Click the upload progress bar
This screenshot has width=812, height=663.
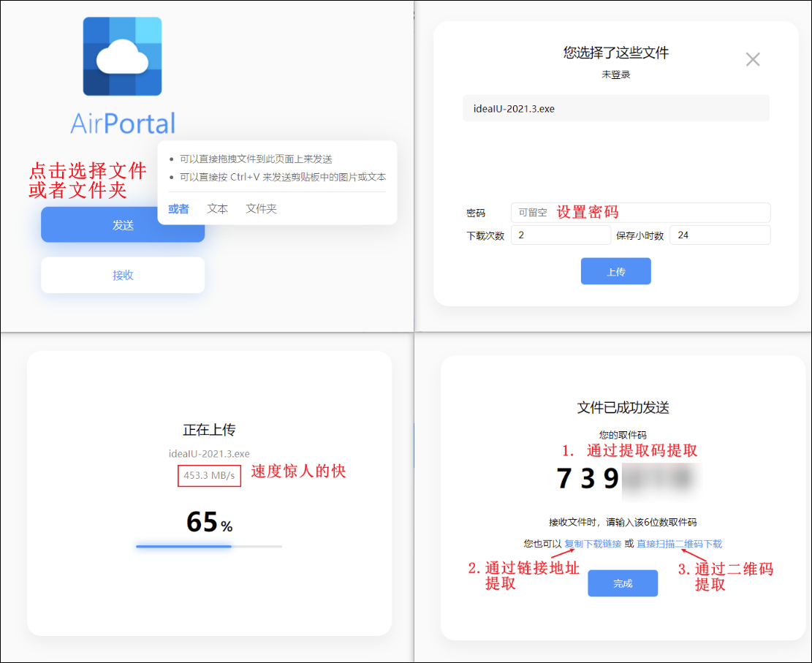click(x=209, y=546)
